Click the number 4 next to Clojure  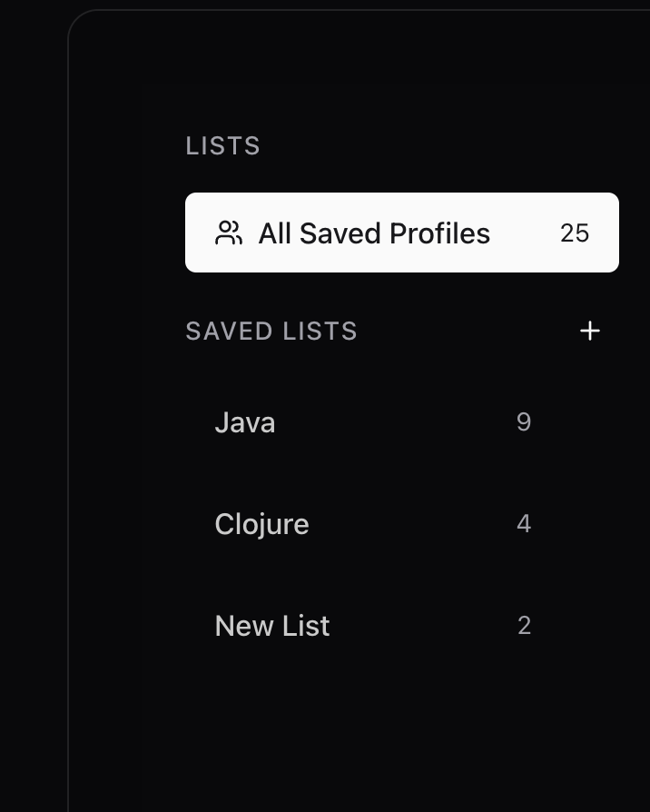[x=525, y=523]
